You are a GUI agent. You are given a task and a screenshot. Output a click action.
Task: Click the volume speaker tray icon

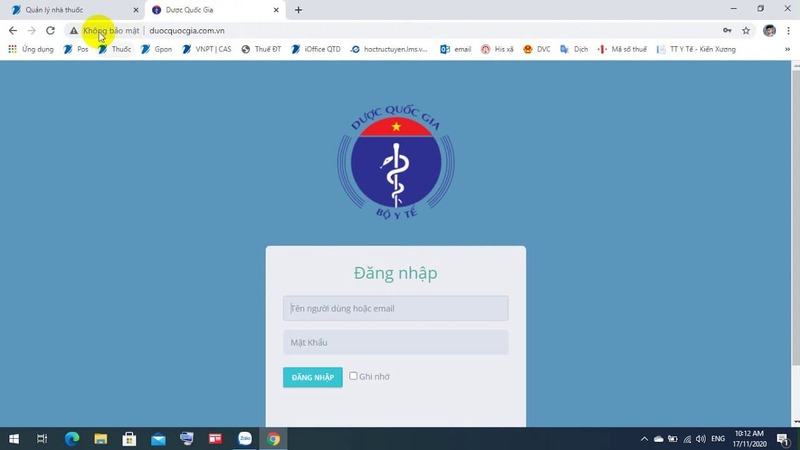coord(701,439)
